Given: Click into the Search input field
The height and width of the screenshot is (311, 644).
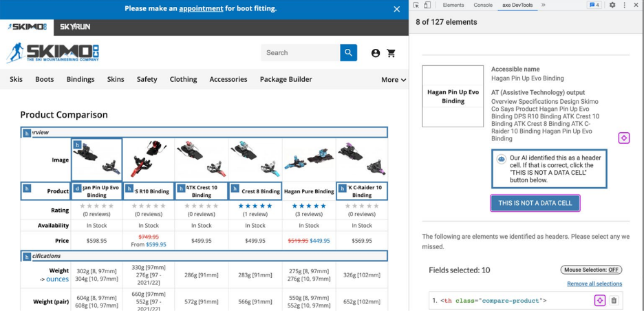Looking at the screenshot, I should [x=300, y=52].
